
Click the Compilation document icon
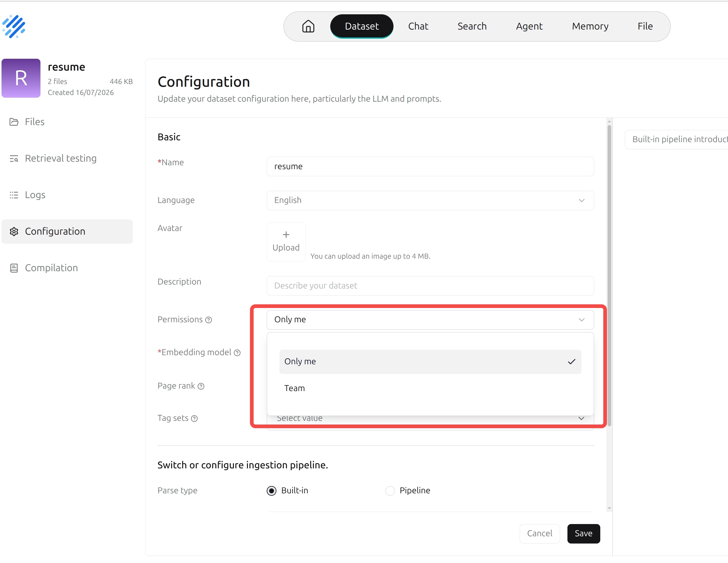(14, 268)
